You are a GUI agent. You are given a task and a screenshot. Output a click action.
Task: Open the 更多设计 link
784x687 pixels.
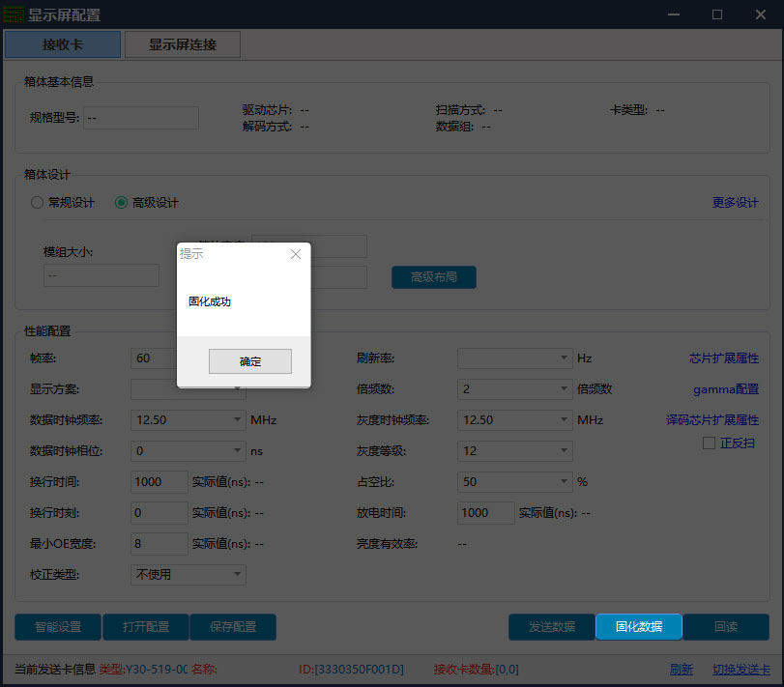735,202
